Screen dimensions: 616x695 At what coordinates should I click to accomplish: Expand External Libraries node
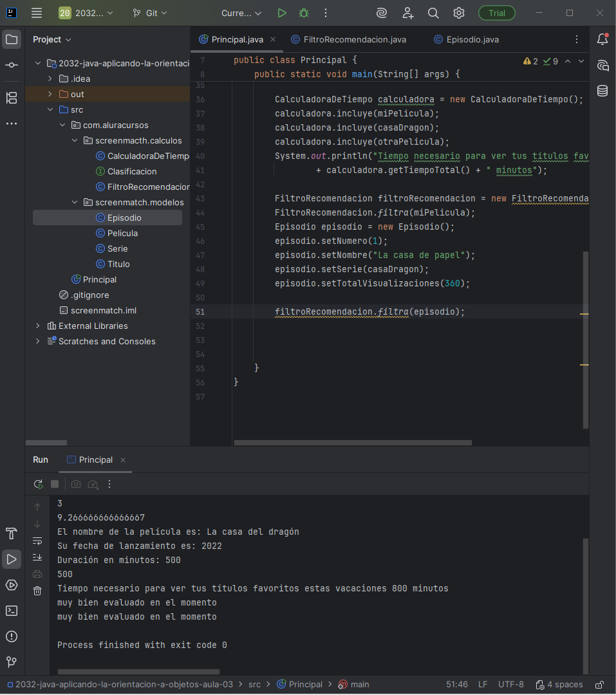click(38, 326)
